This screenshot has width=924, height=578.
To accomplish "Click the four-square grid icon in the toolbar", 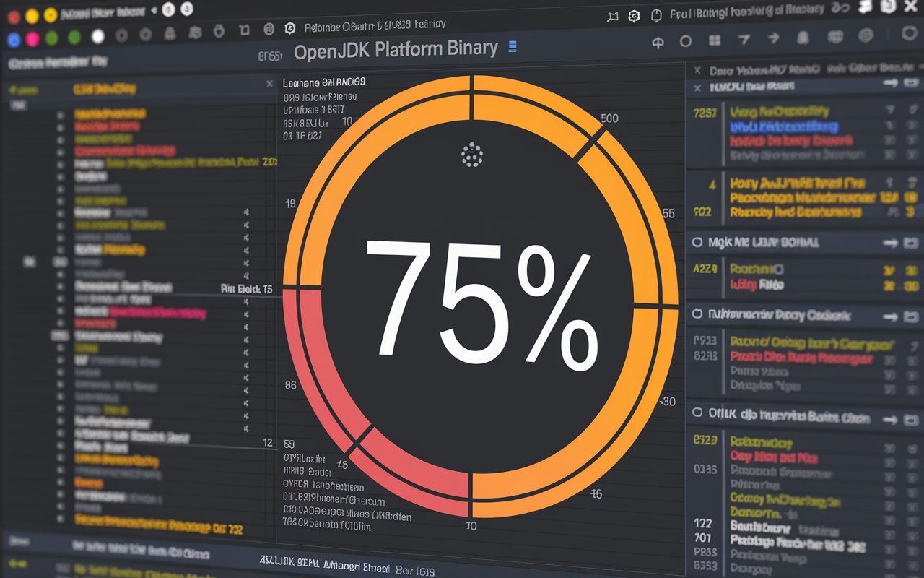I will [715, 41].
